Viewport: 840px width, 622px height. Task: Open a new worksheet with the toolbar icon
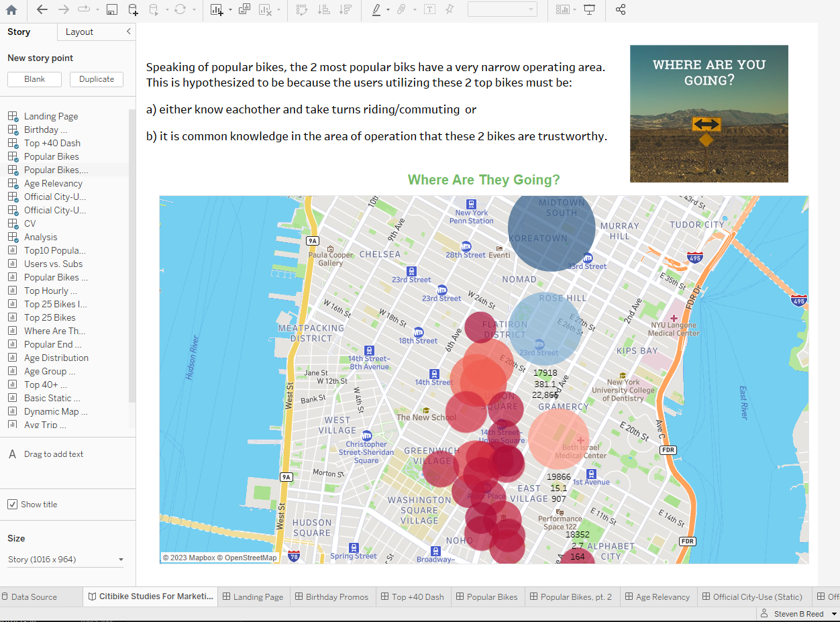(216, 9)
